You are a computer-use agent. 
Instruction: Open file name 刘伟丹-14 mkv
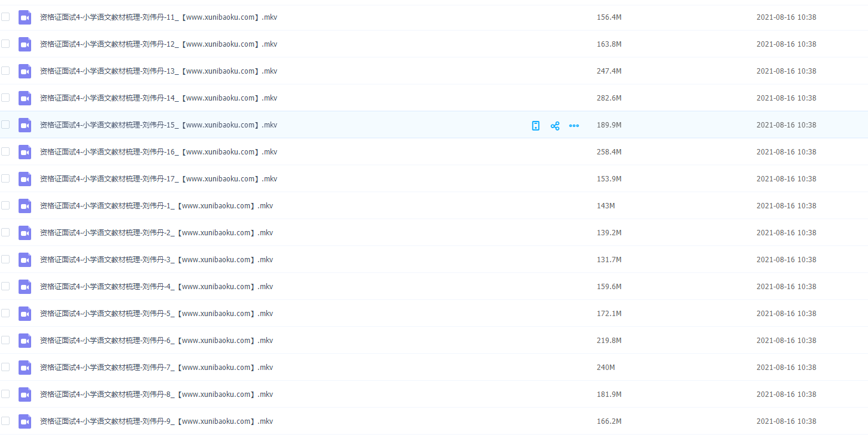158,98
